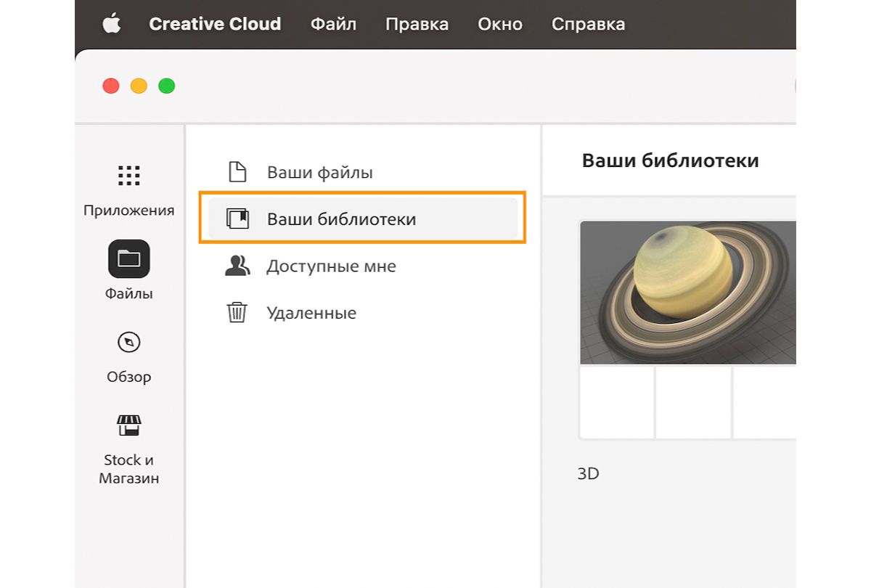Click the document icon beside Ваши файлы
Screen dimensions: 871x588
(236, 172)
